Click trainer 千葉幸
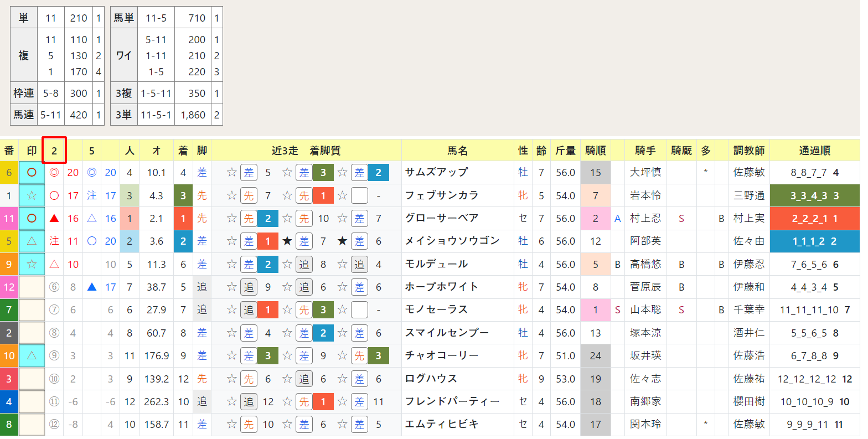This screenshot has height=439, width=868. coord(749,310)
